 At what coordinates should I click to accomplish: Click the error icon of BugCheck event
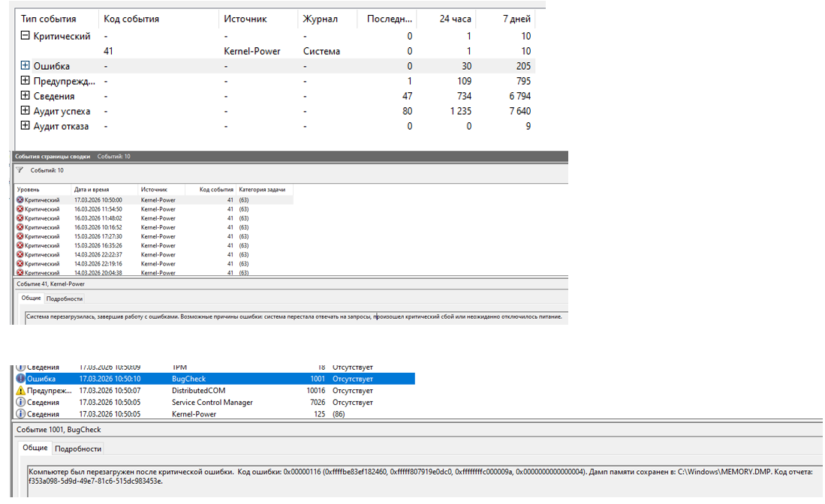click(x=20, y=379)
